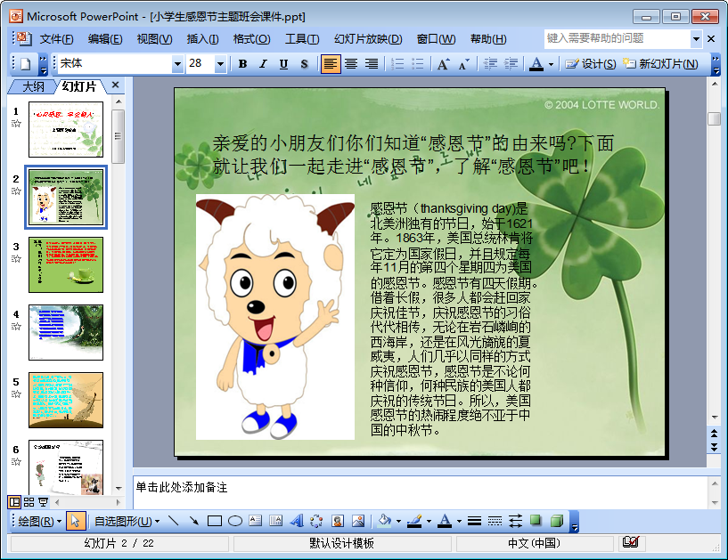Viewport: 728px width, 560px height.
Task: Click the 设计(S) design button
Action: [x=590, y=64]
